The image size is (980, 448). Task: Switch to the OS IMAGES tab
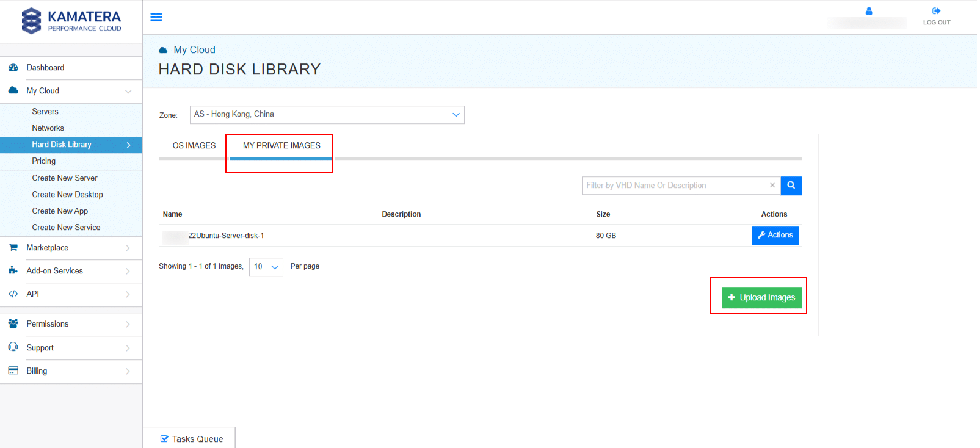pyautogui.click(x=194, y=146)
